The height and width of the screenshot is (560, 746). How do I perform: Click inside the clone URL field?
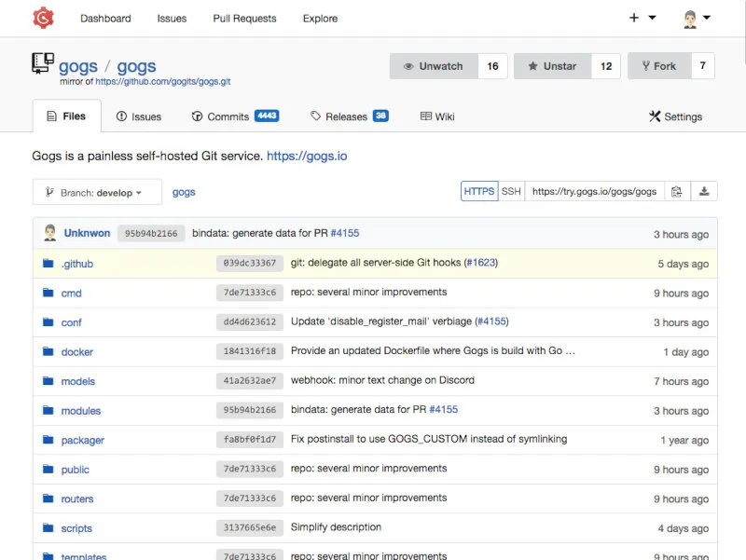click(592, 190)
